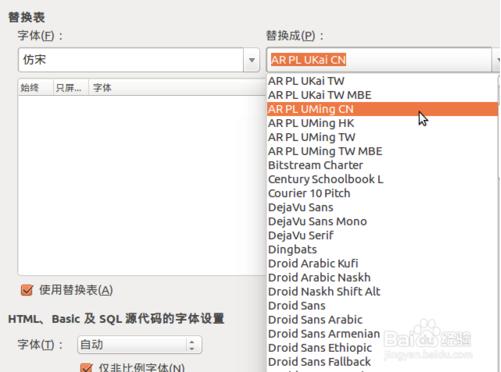Choose DejaVu Sans Mono font

(382, 221)
